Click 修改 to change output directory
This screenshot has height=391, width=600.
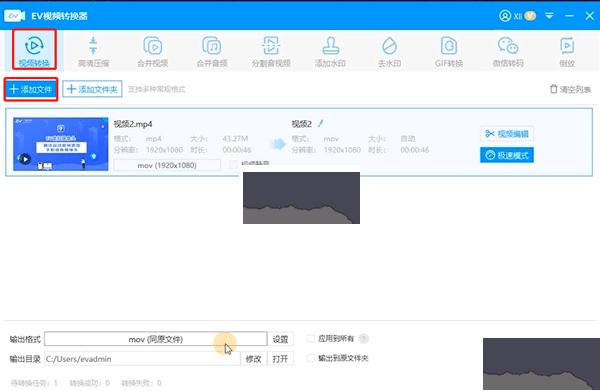pos(253,359)
